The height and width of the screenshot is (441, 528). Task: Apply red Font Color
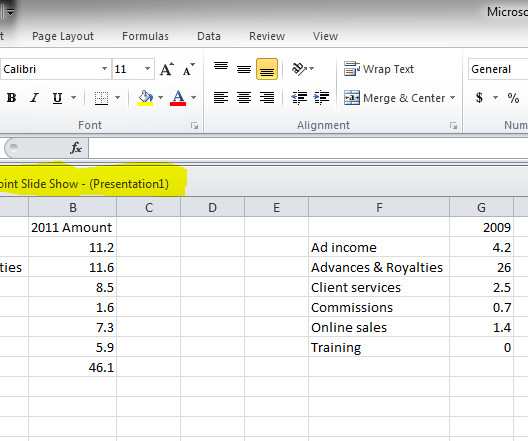pos(178,98)
